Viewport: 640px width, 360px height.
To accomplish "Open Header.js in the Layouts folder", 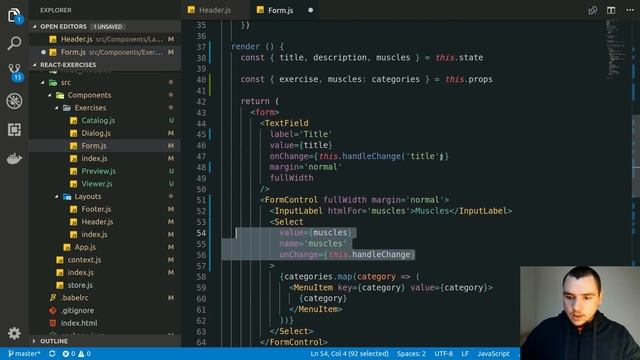I will click(x=97, y=222).
